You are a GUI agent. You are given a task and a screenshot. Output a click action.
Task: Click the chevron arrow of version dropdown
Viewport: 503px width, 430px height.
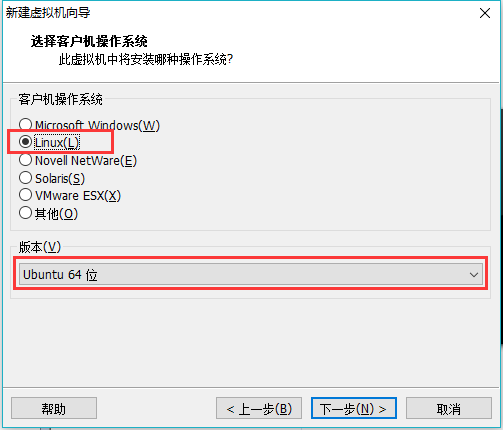pos(474,275)
